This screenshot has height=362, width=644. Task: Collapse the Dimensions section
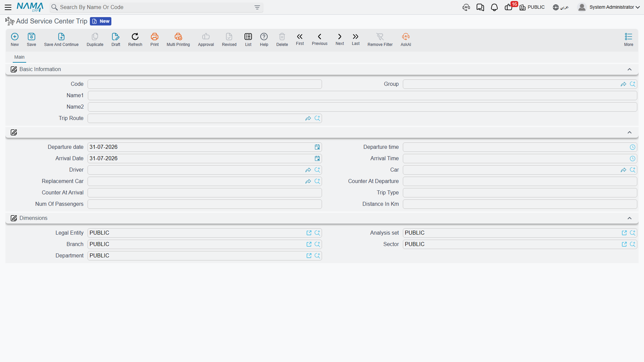point(630,218)
